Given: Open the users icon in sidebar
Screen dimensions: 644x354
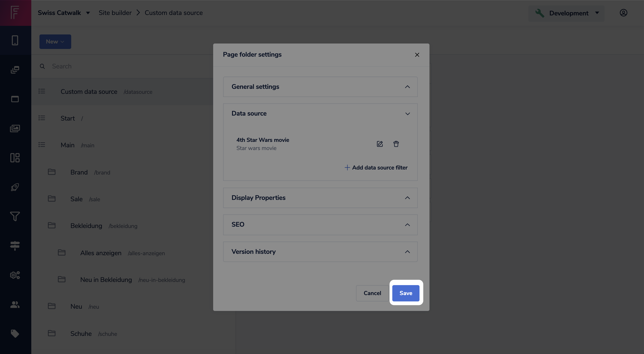Looking at the screenshot, I should [15, 304].
